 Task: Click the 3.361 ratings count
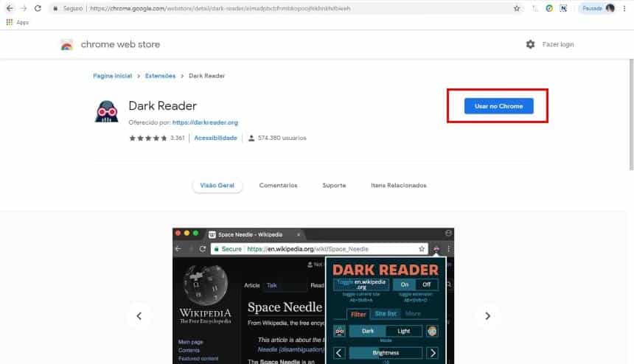177,139
